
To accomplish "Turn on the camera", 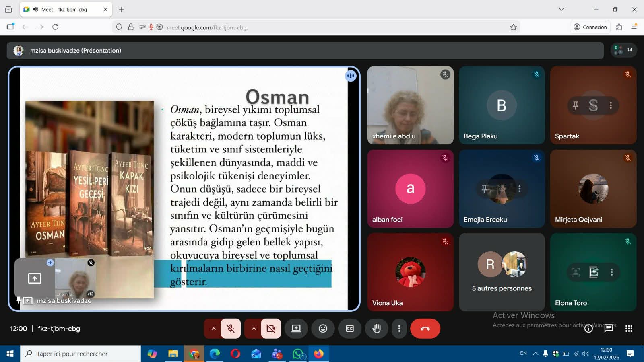I will coord(271,329).
